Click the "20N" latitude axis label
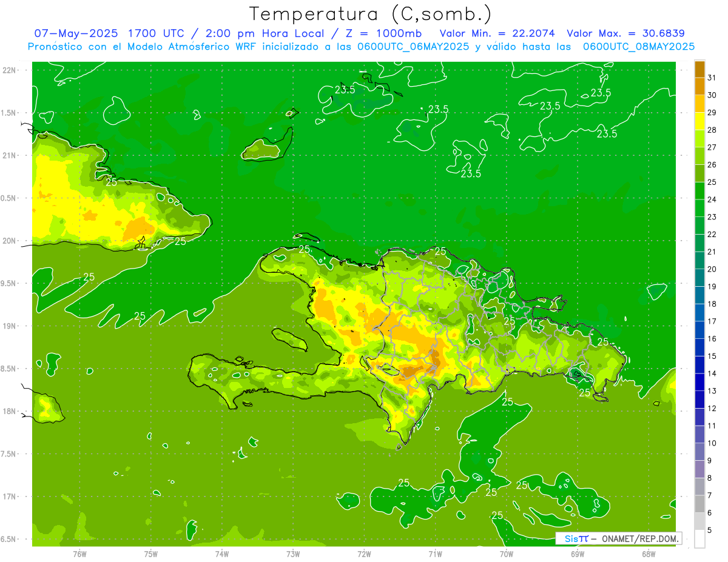Viewport: 728px width, 562px height. (10, 241)
